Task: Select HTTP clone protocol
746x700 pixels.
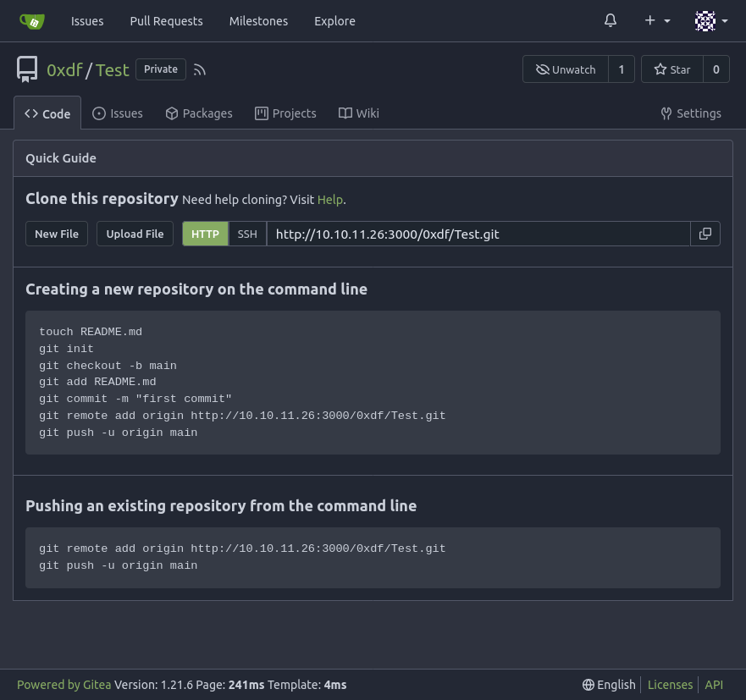Action: pos(205,234)
